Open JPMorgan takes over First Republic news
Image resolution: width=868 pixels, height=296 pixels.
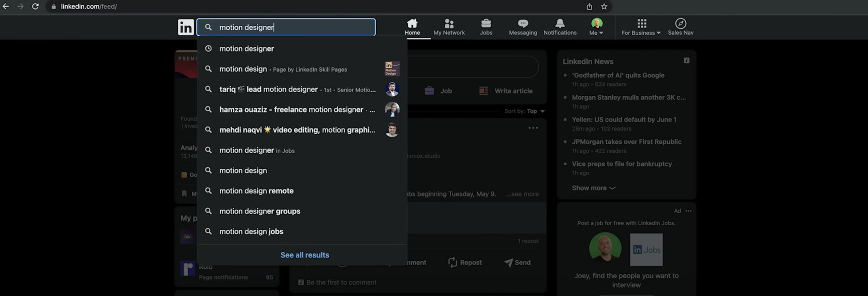[x=627, y=141]
